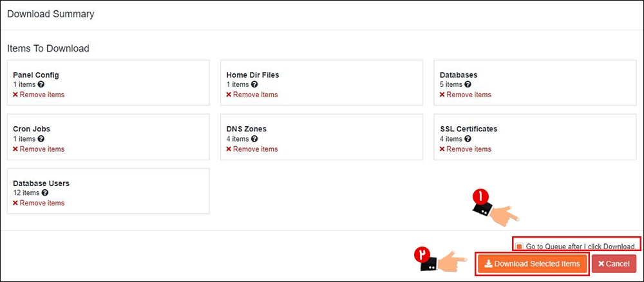Enable Go to Queue after I click Download
Viewport: 644px width, 282px height.
pyautogui.click(x=520, y=247)
